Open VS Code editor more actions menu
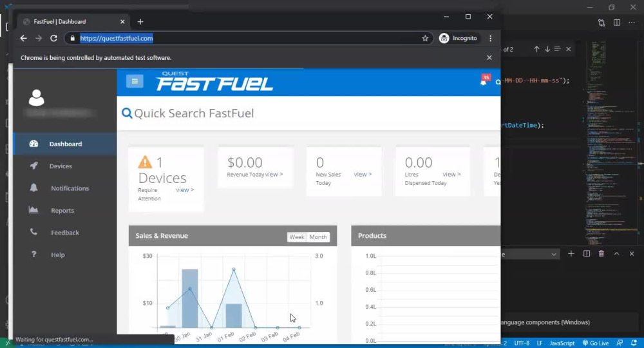Screen dimensions: 644x348 [x=632, y=23]
